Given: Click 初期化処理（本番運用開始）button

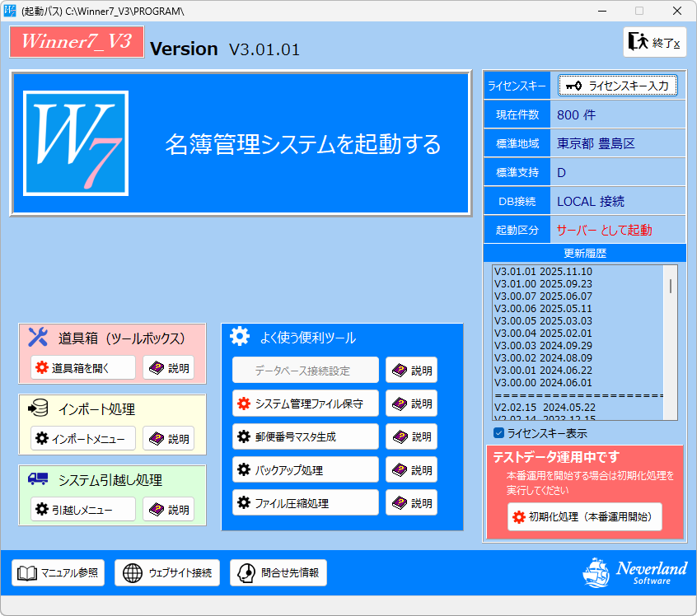Looking at the screenshot, I should tap(584, 516).
